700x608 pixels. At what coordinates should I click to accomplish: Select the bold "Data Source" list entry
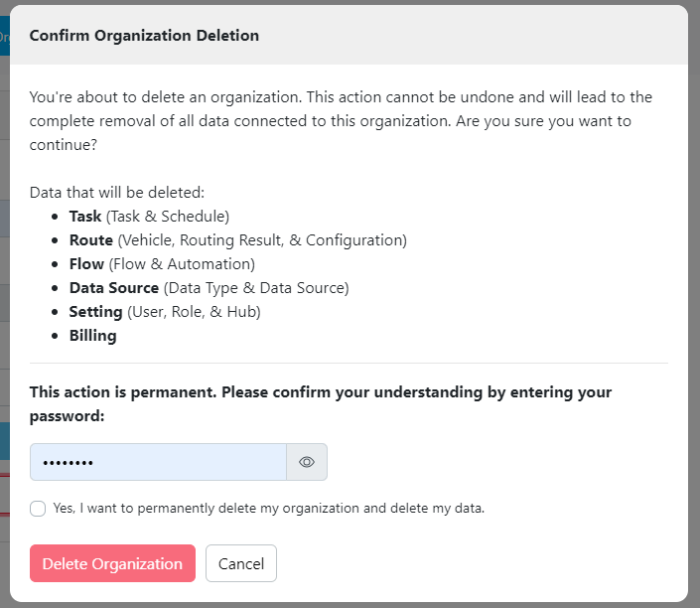pos(113,287)
